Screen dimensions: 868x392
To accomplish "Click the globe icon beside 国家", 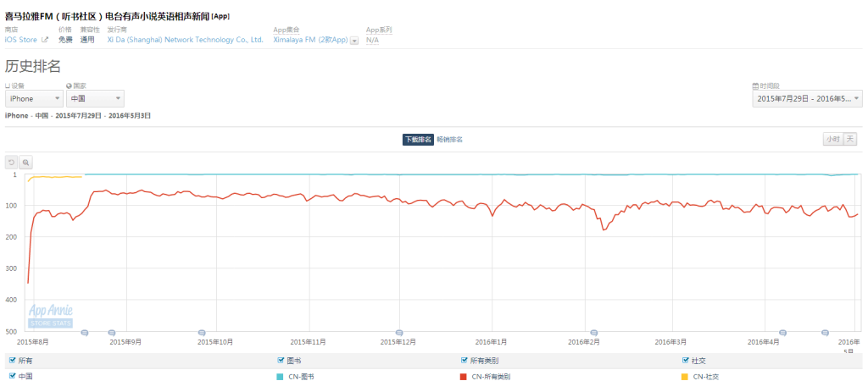I will coord(69,86).
